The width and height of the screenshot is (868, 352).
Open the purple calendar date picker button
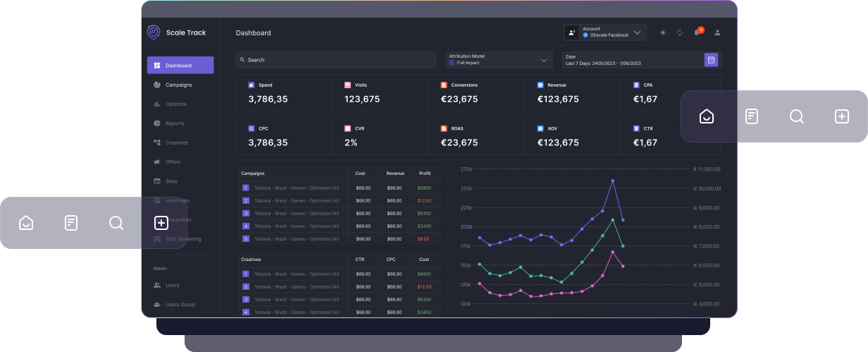[x=711, y=60]
